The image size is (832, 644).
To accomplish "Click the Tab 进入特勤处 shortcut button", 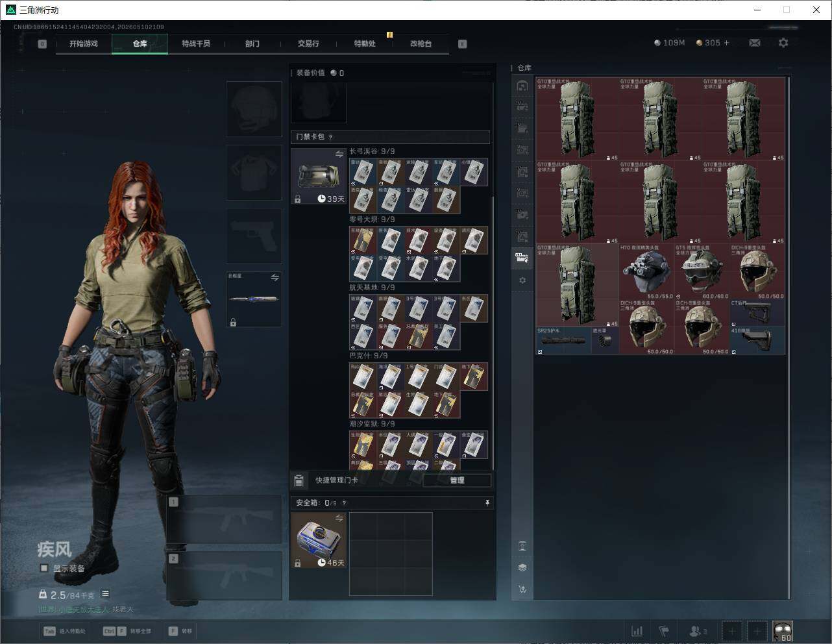I will pos(64,631).
